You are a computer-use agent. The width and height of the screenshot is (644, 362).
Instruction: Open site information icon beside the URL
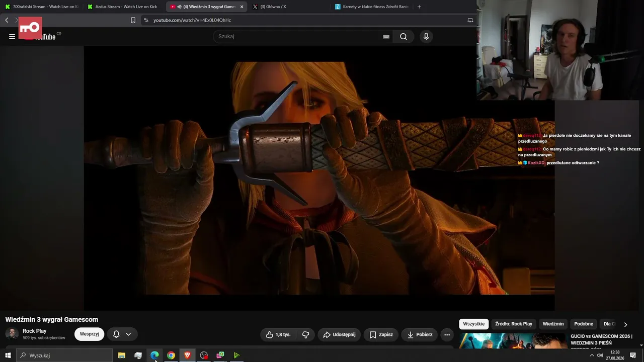(146, 20)
